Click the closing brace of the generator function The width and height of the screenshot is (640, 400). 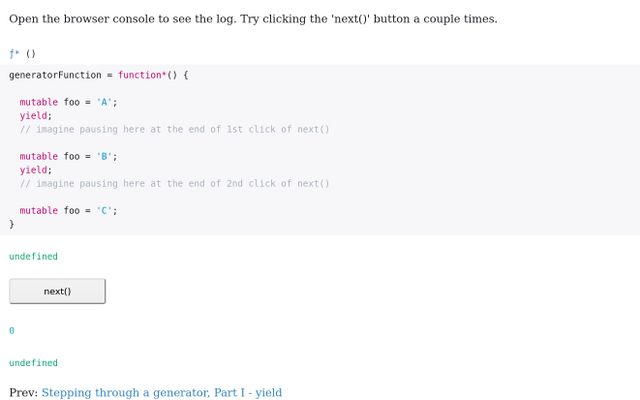click(x=11, y=224)
